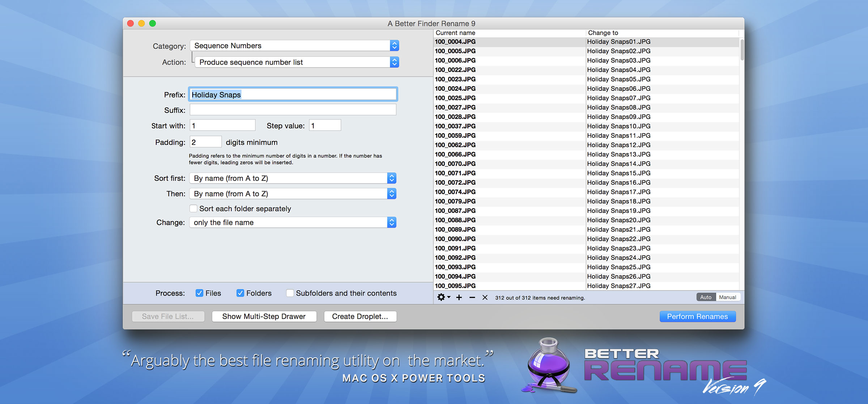Click the Change to column header
Image resolution: width=868 pixels, height=404 pixels.
click(x=662, y=33)
